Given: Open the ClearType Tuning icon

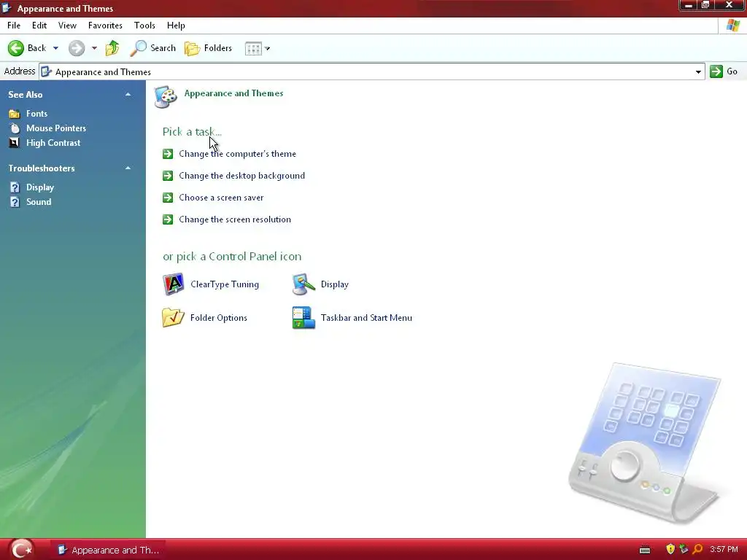Looking at the screenshot, I should [174, 284].
